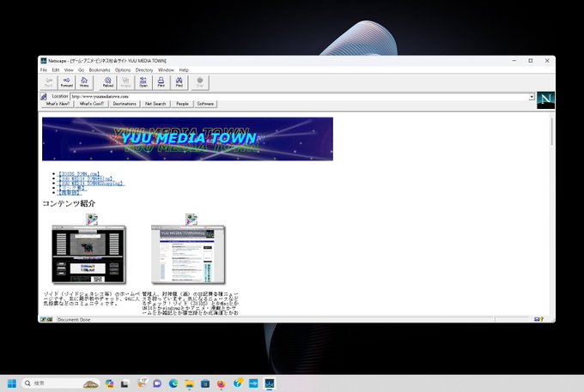Screen dimensions: 584x392
Task: Click the Document Done status text
Action: pos(74,319)
